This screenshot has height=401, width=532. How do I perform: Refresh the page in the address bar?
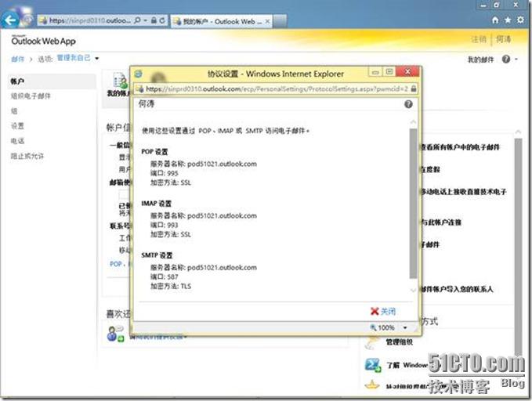click(x=162, y=20)
